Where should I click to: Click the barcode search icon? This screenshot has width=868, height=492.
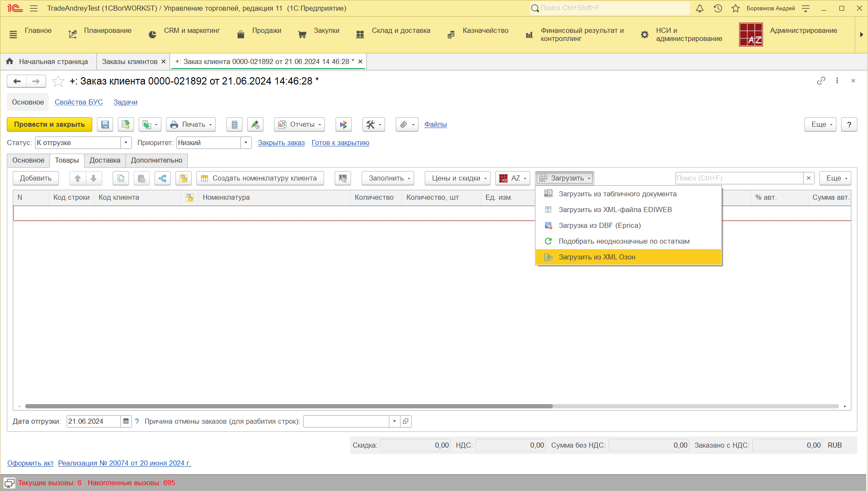pyautogui.click(x=342, y=178)
